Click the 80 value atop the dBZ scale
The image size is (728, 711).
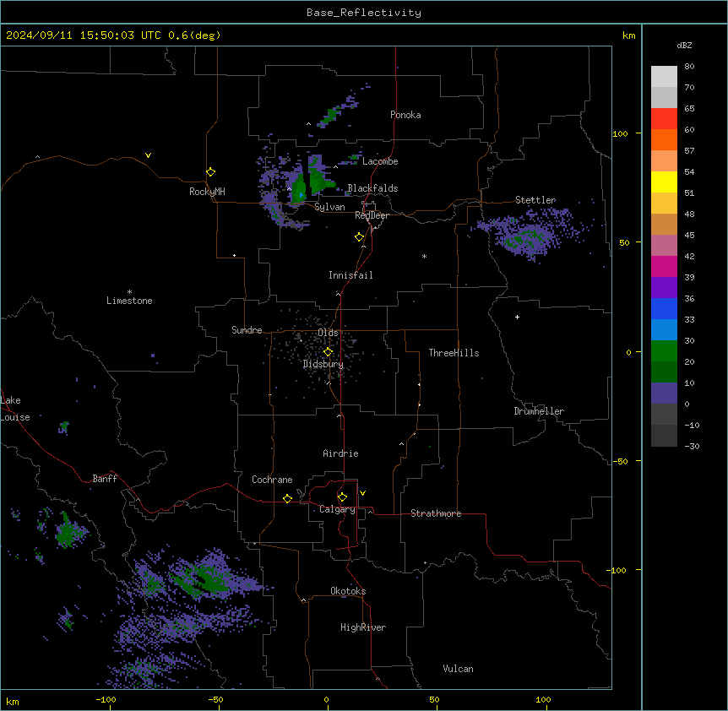coord(689,67)
